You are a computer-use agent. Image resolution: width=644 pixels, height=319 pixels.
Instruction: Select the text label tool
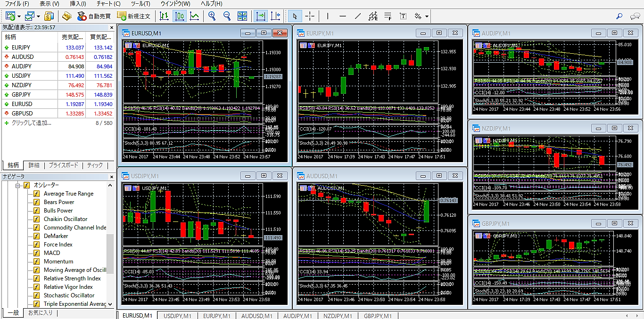403,16
